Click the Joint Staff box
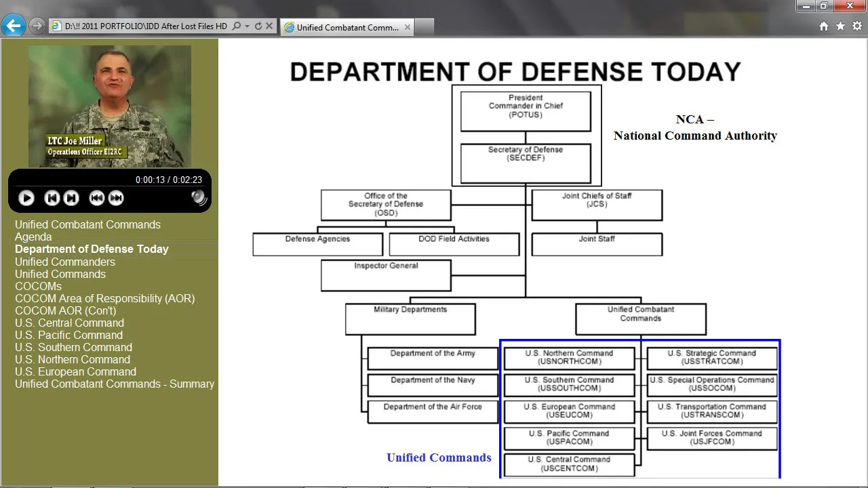This screenshot has width=868, height=488. pyautogui.click(x=597, y=245)
